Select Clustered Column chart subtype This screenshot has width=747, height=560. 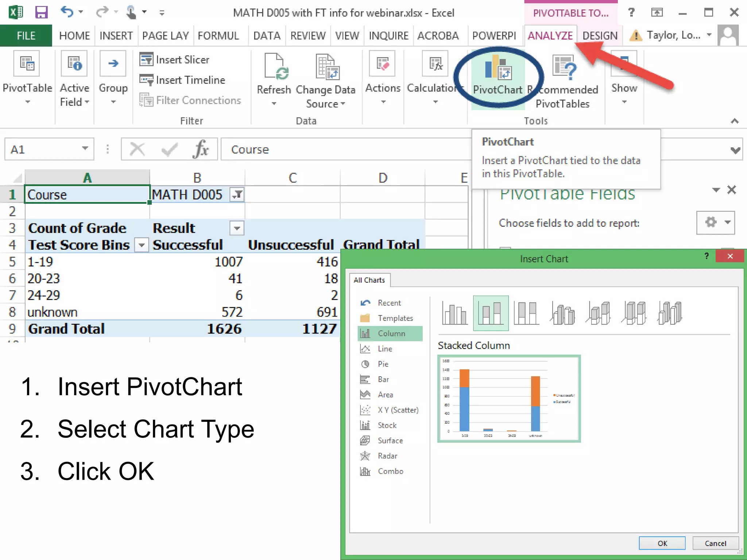coord(455,313)
